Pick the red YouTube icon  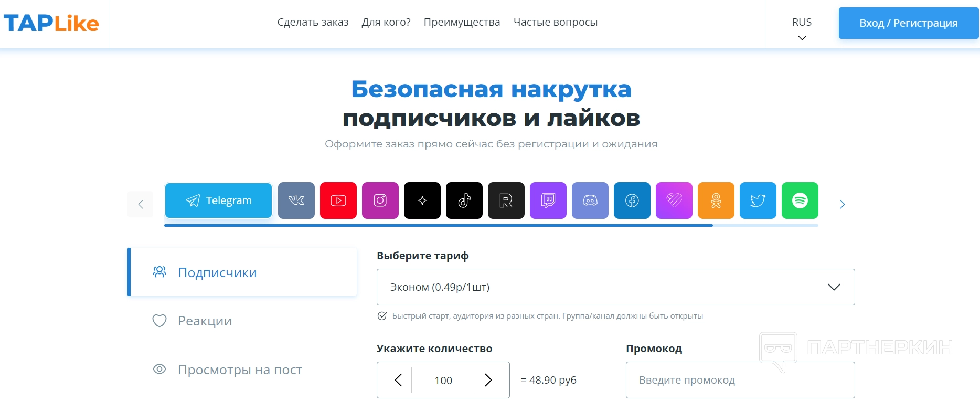(338, 201)
